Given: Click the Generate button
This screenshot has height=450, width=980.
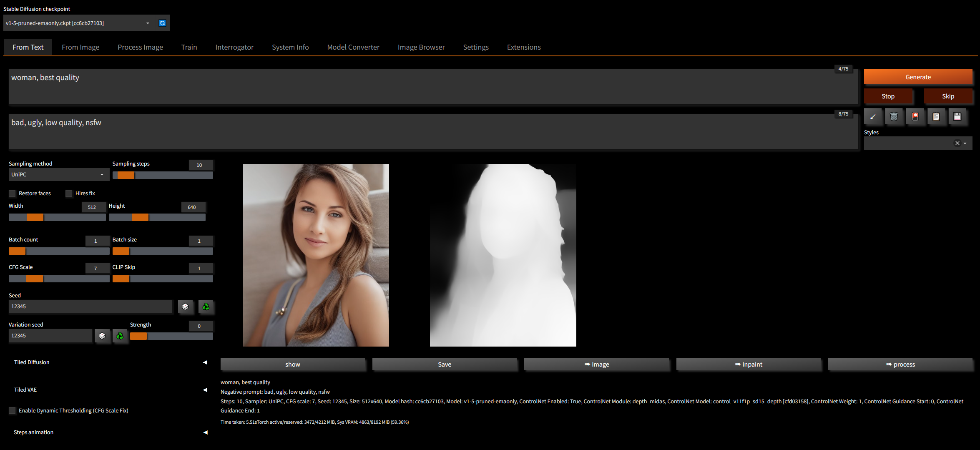Looking at the screenshot, I should 918,77.
